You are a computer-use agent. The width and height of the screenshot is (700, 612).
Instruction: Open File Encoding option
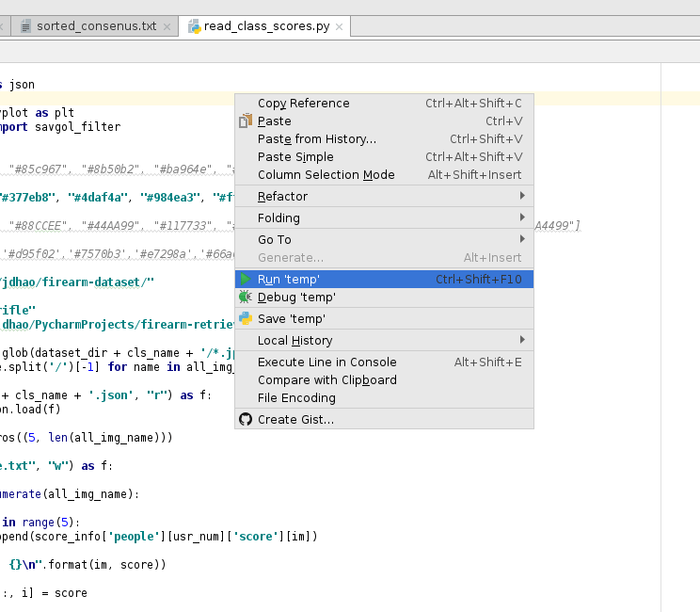click(x=296, y=398)
